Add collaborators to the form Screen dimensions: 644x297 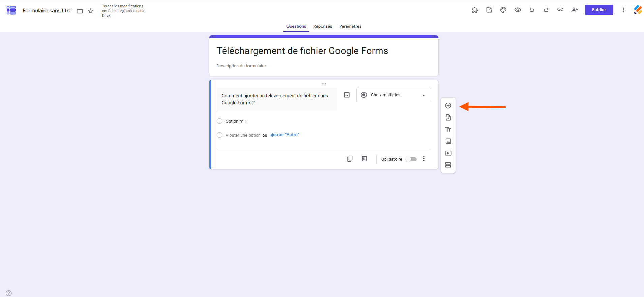(x=575, y=10)
